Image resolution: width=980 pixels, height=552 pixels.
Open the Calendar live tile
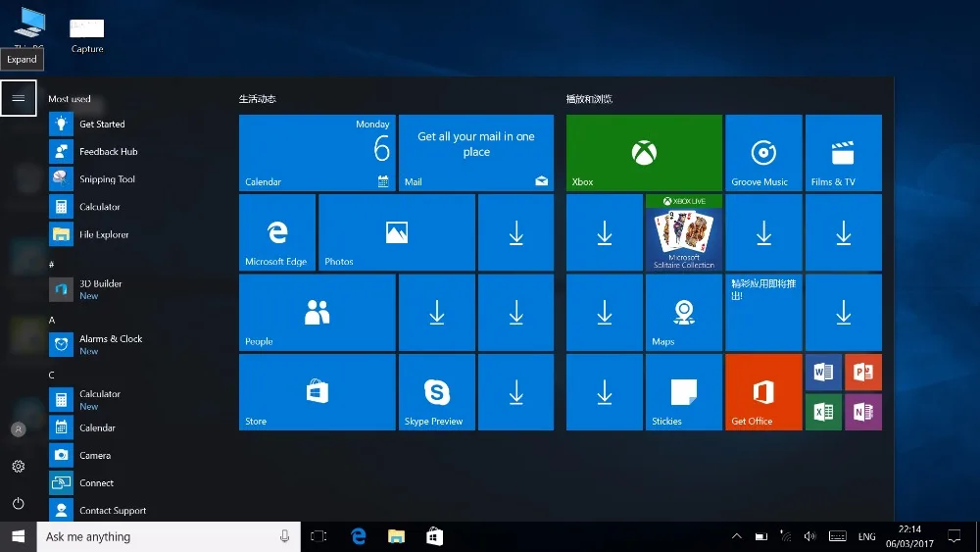pyautogui.click(x=317, y=153)
